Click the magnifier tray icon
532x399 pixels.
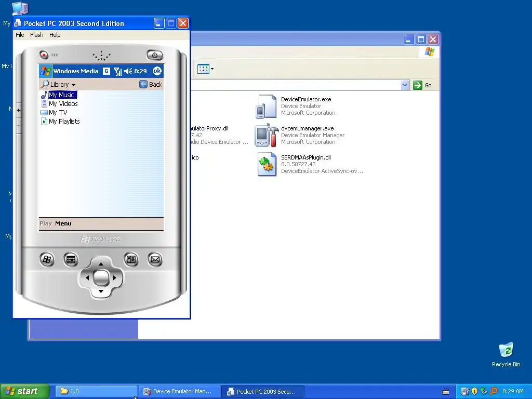point(494,391)
